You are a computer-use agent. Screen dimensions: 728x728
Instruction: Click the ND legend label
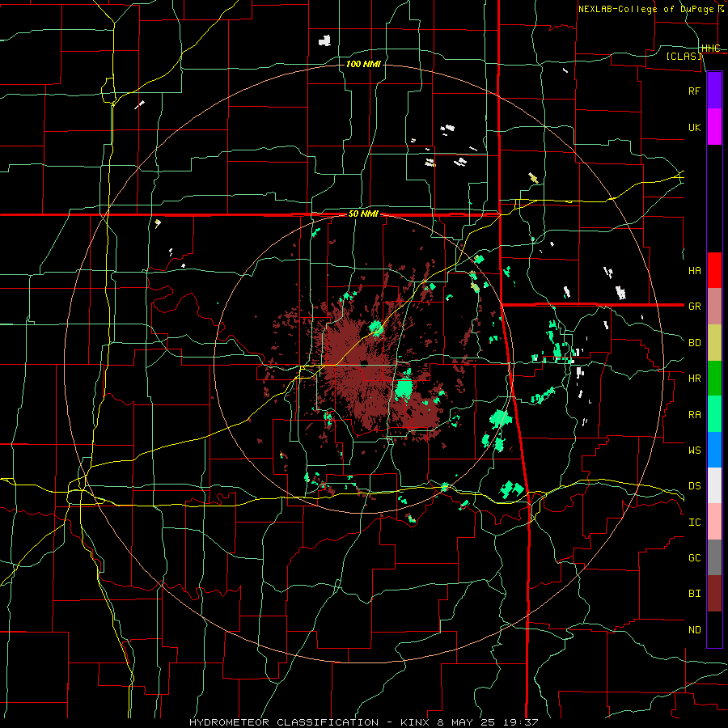(694, 629)
